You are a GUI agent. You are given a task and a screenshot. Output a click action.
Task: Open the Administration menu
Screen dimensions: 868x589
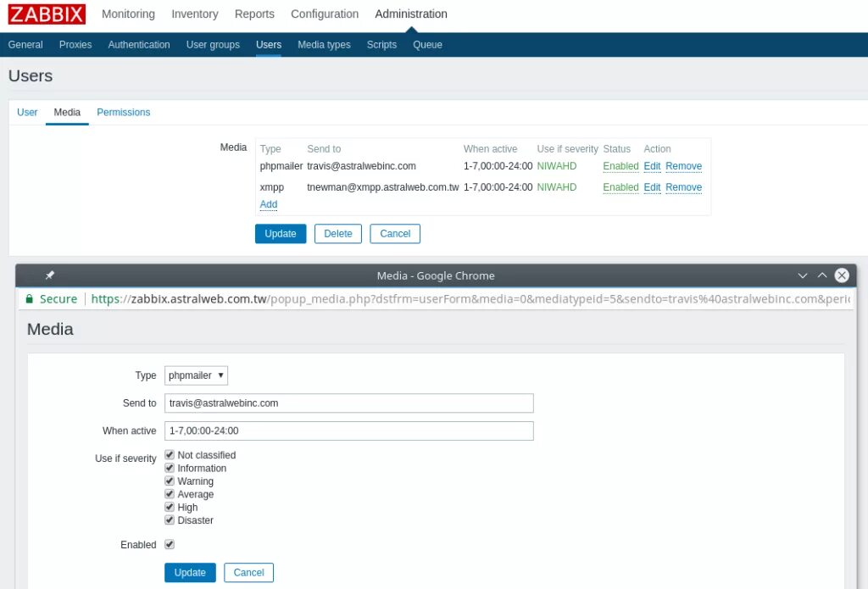click(x=411, y=14)
